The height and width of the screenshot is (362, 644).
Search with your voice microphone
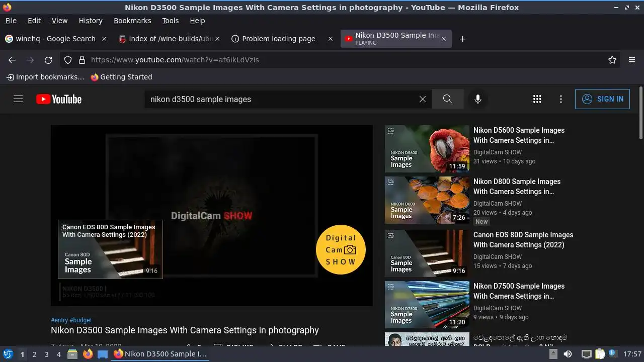478,99
